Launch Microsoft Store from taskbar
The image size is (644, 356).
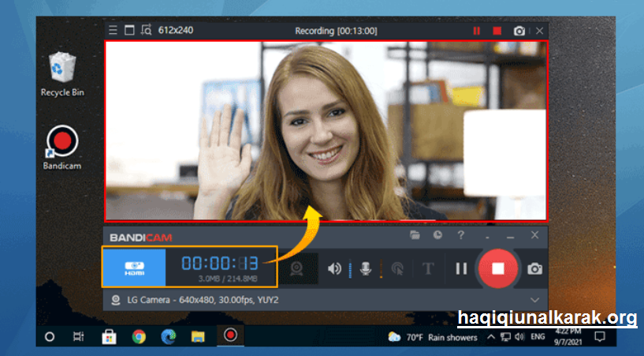pyautogui.click(x=109, y=337)
